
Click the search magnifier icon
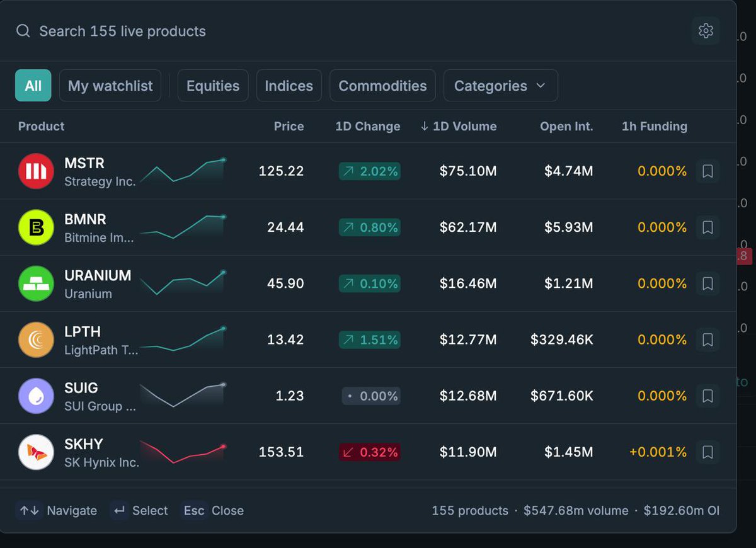coord(23,31)
